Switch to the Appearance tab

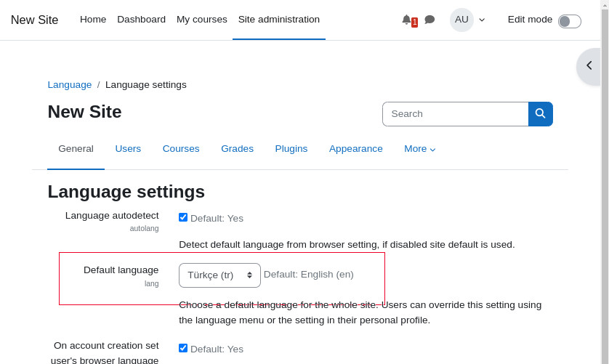[x=355, y=149]
